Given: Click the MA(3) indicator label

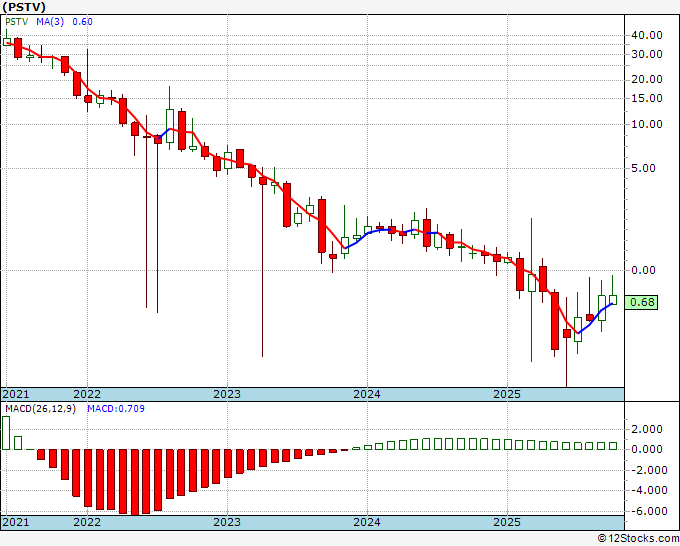Looking at the screenshot, I should pos(50,22).
